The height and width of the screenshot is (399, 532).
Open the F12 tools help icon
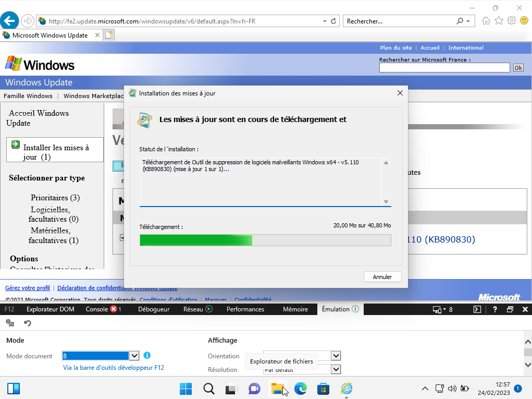(x=494, y=309)
